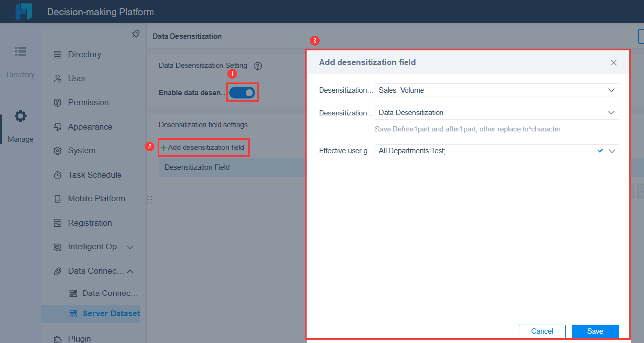Open the Permission shield menu item
The image size is (644, 343).
[88, 102]
